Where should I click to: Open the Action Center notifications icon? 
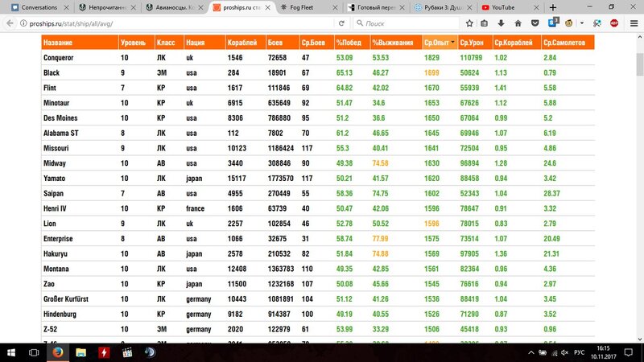(629, 352)
